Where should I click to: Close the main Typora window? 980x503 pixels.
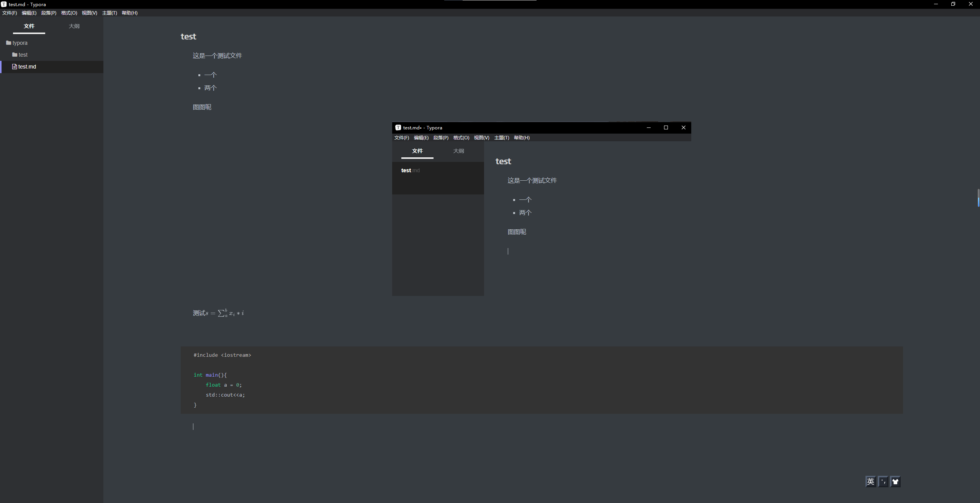pos(971,4)
